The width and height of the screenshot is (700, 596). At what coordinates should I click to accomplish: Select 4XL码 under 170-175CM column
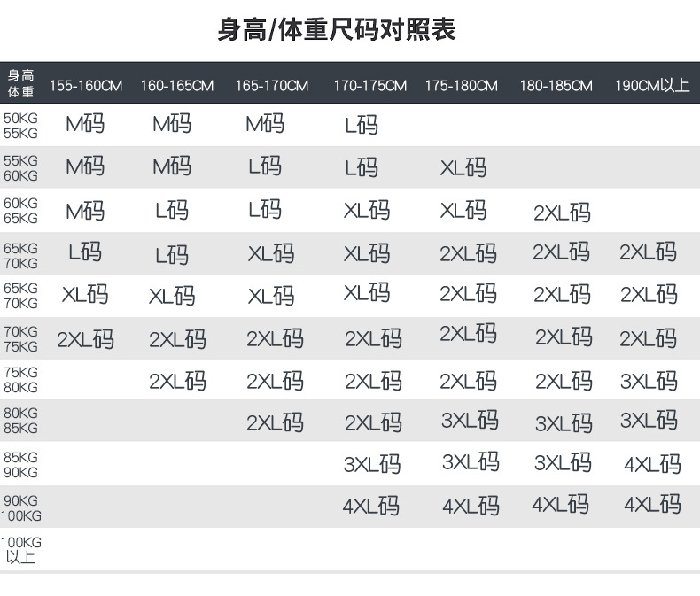(x=371, y=506)
